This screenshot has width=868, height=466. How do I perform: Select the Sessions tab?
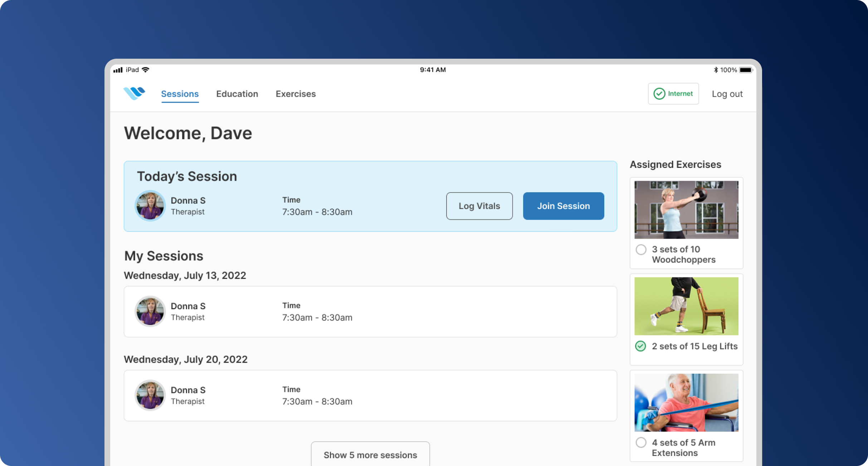180,94
